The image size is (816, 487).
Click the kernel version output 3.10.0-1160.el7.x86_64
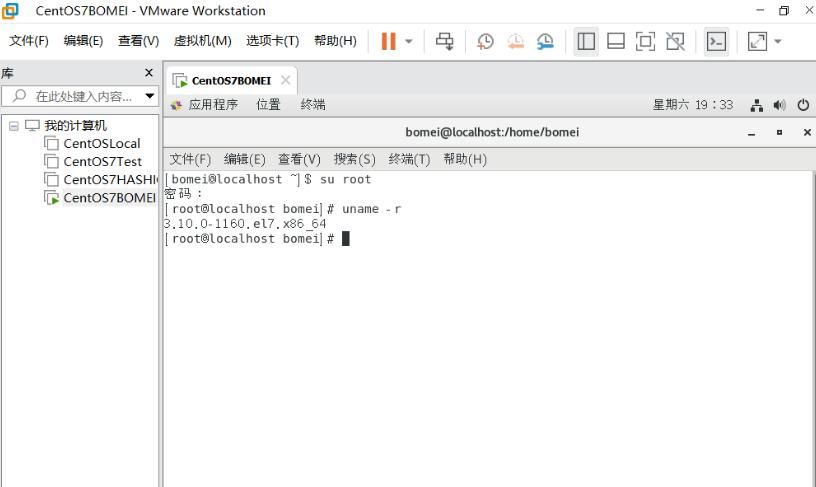[245, 224]
